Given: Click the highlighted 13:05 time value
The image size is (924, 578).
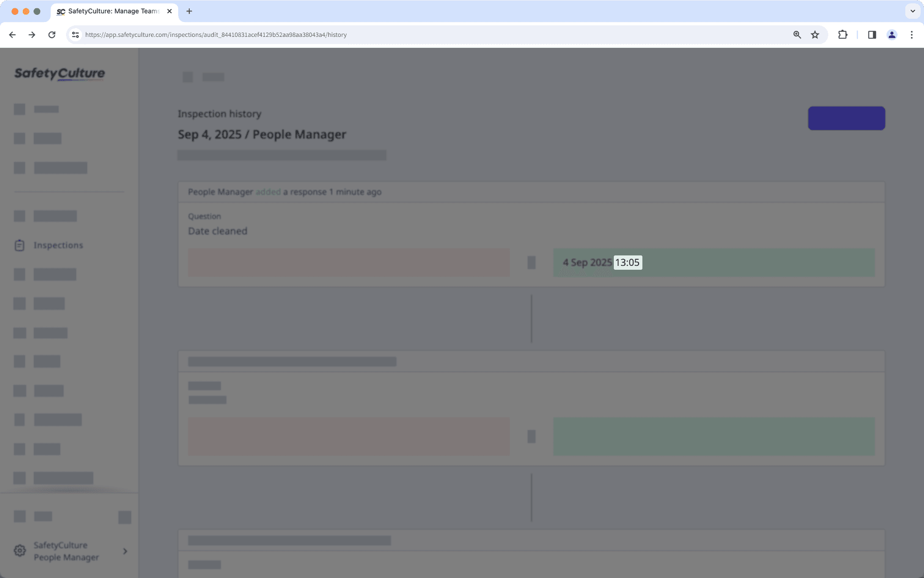Looking at the screenshot, I should click(x=628, y=263).
